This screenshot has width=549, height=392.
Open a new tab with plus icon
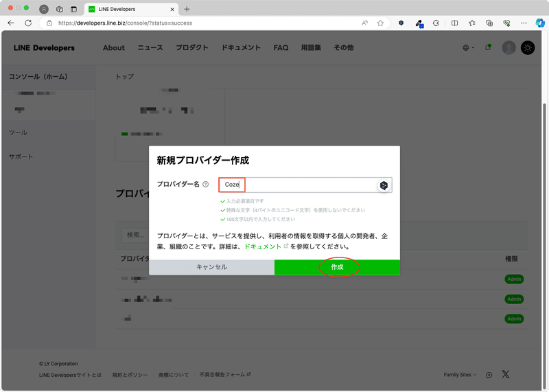[187, 9]
